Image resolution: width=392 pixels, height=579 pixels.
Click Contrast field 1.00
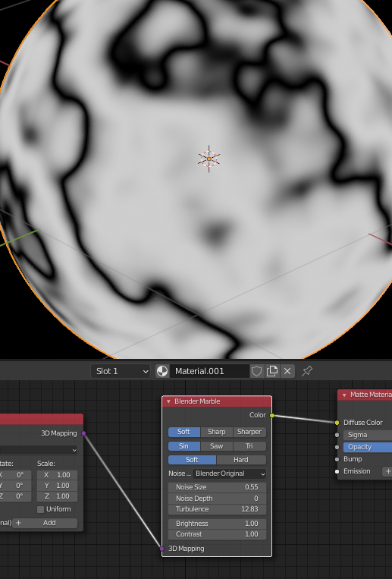click(217, 534)
